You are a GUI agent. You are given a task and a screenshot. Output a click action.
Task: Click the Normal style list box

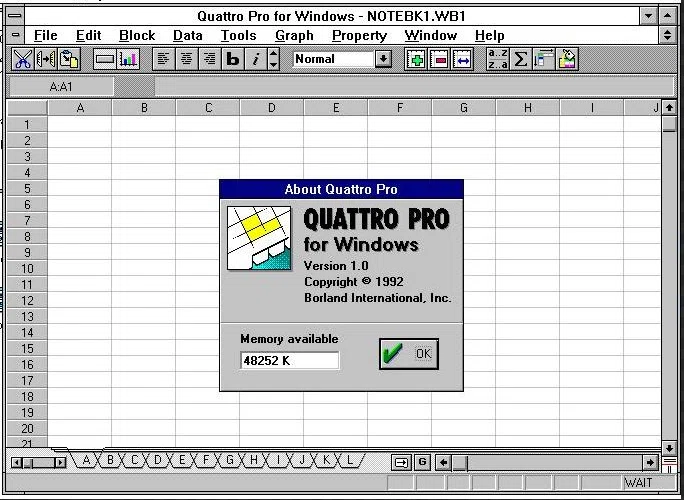[x=334, y=59]
